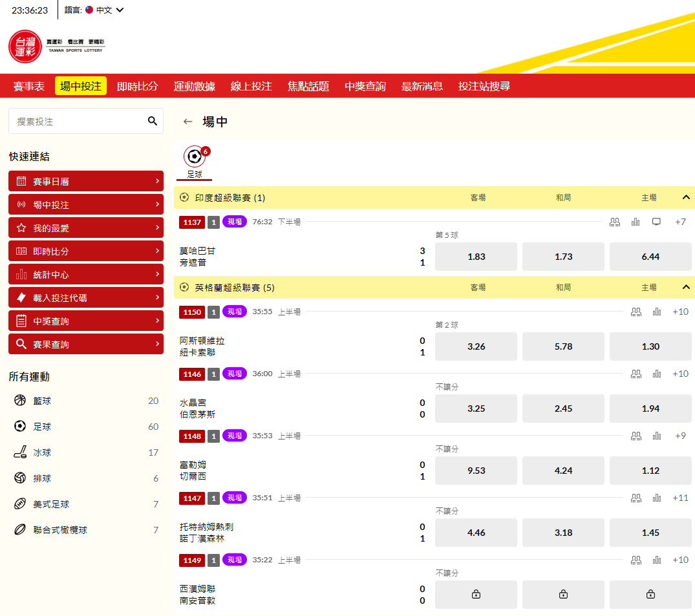Image resolution: width=695 pixels, height=616 pixels.
Task: Go to 運動數據 menu
Action: (194, 86)
